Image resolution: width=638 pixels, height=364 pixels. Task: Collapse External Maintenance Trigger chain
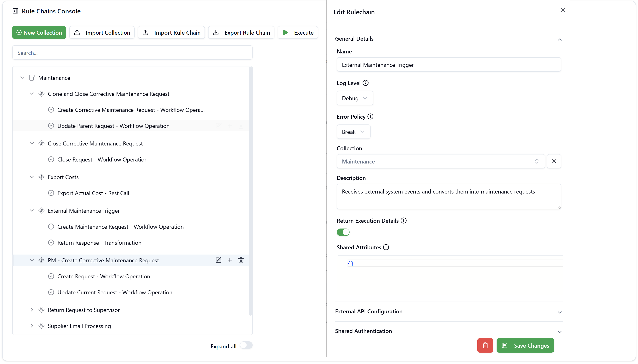pyautogui.click(x=32, y=211)
